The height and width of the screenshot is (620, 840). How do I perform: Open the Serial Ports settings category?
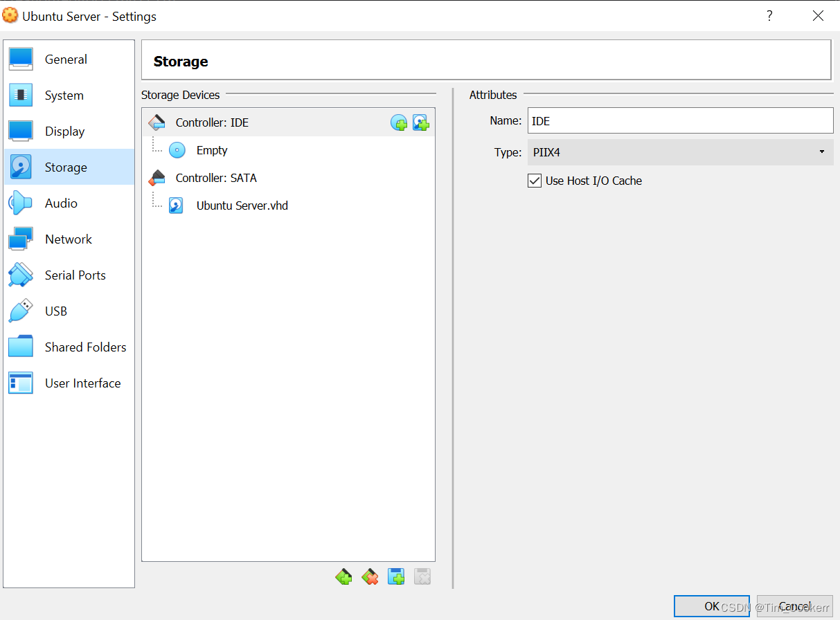tap(69, 275)
